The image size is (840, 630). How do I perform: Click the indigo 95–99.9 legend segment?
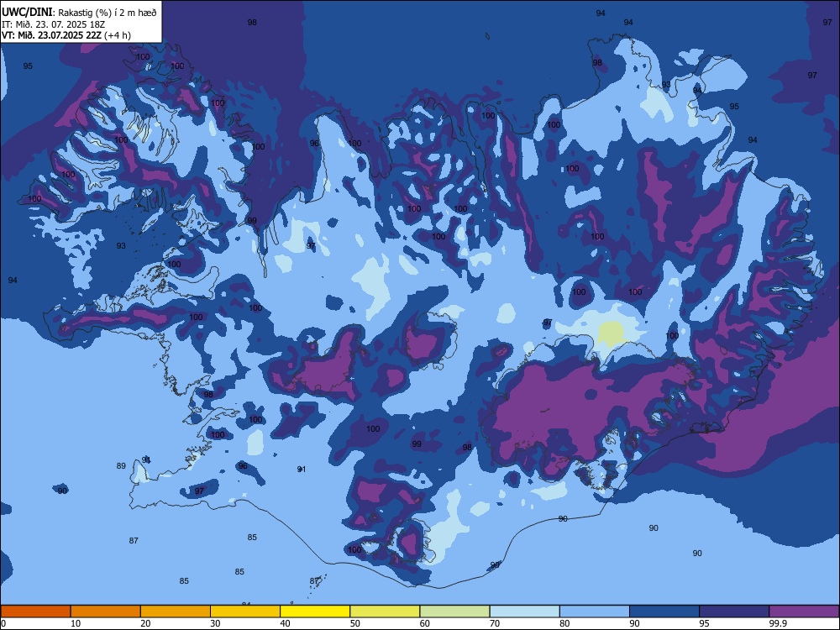tap(734, 612)
